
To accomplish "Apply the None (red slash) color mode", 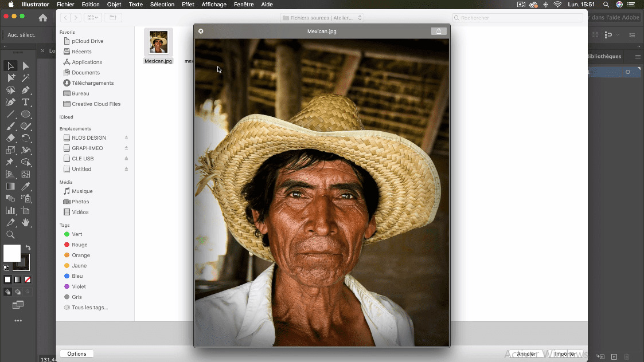I will click(x=28, y=280).
